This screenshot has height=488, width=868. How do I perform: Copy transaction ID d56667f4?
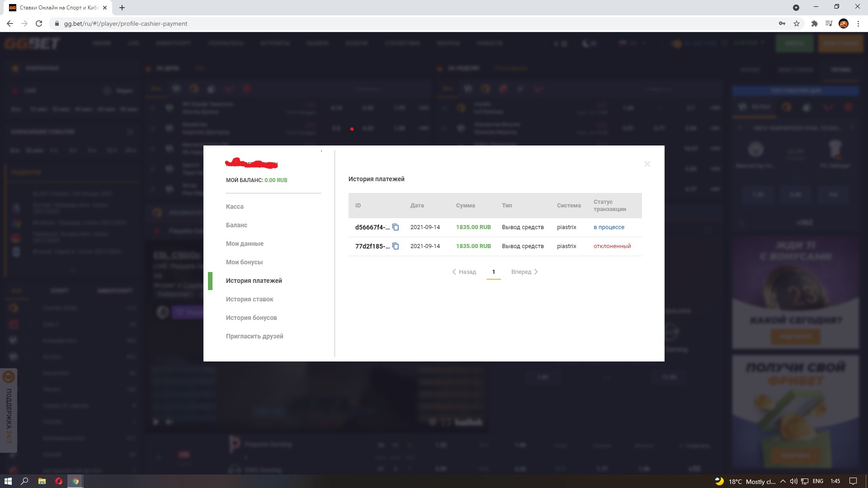pyautogui.click(x=396, y=227)
